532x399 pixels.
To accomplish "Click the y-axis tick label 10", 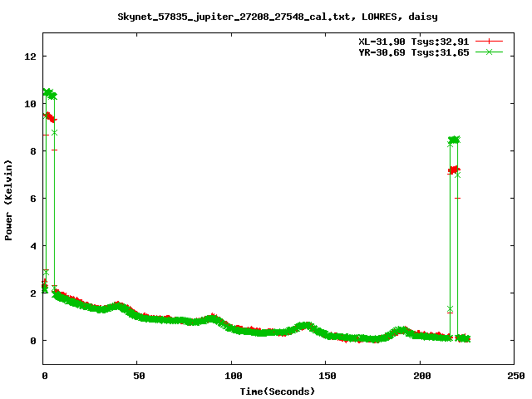I will click(x=30, y=104).
